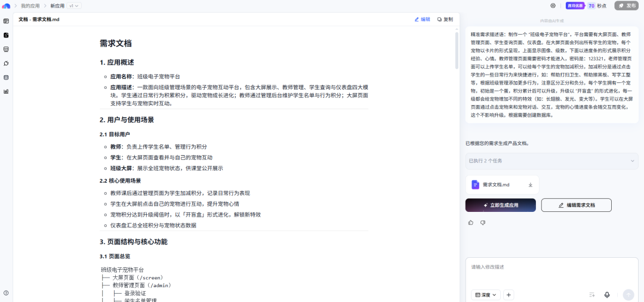This screenshot has width=644, height=302.
Task: Select the document icon in left sidebar
Action: click(x=6, y=35)
